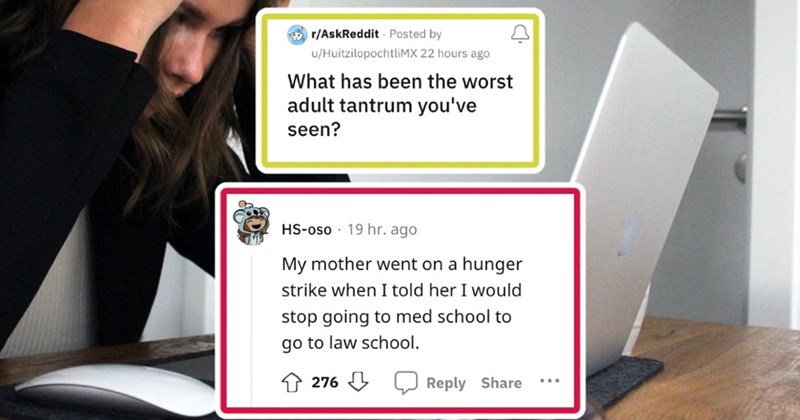This screenshot has height=420, width=800.
Task: Click the Apple logo on the laptop lid
Action: click(630, 234)
